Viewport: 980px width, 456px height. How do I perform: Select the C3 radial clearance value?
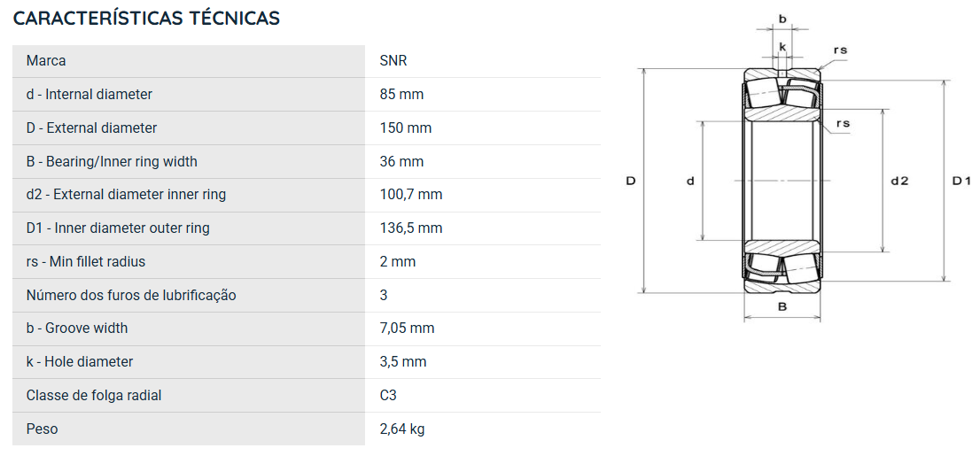pos(387,396)
